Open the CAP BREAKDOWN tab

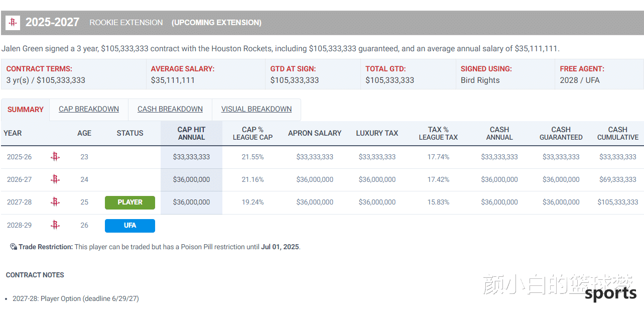[89, 109]
